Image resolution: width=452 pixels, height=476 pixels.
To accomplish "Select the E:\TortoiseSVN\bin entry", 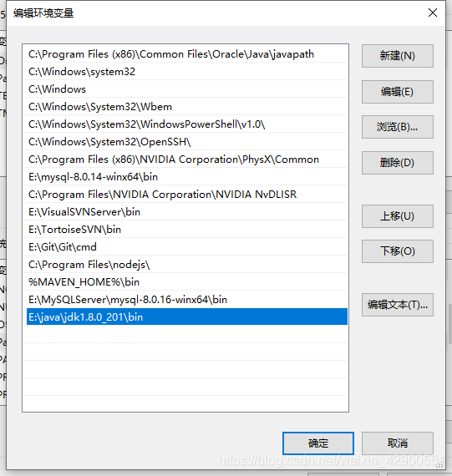I will click(185, 230).
